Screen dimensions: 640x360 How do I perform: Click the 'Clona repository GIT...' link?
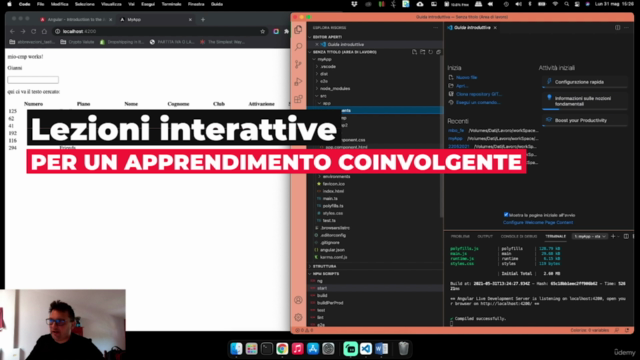pos(478,94)
